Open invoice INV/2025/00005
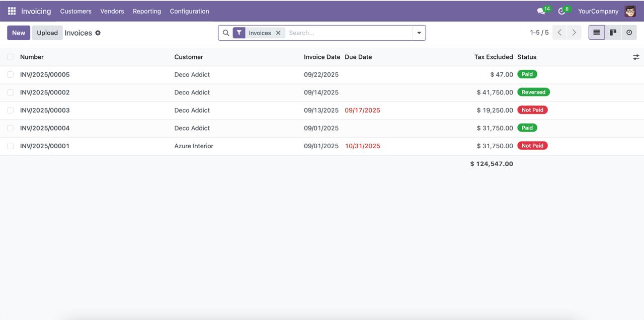This screenshot has width=644, height=320. pyautogui.click(x=45, y=74)
